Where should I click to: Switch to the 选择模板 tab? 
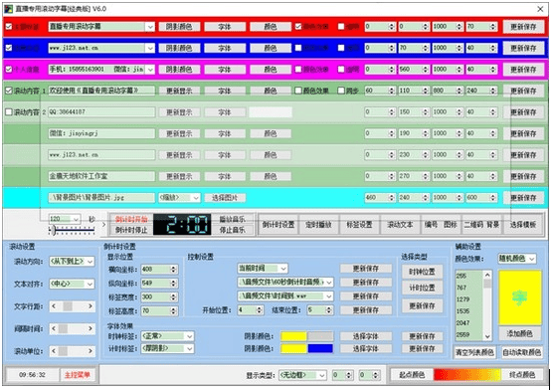tap(522, 224)
